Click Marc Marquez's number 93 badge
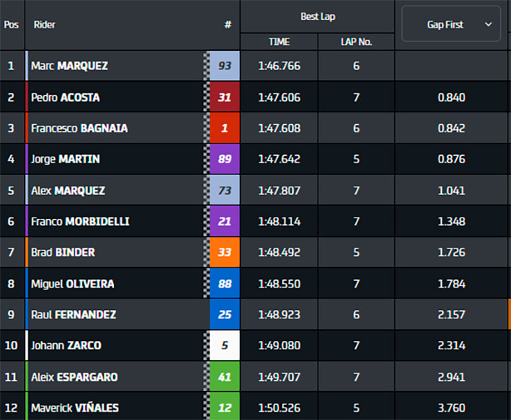Image resolution: width=511 pixels, height=420 pixels. (224, 66)
